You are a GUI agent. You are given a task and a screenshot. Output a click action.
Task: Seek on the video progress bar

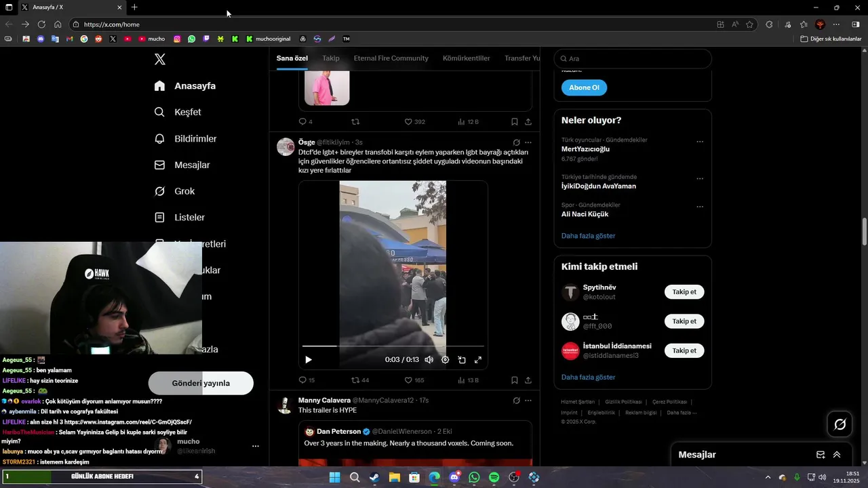coord(393,346)
